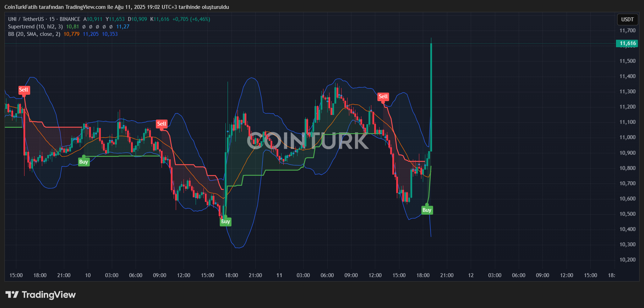Click the Sell signal near 09:00 on the 10th
Image resolution: width=644 pixels, height=308 pixels.
point(162,124)
